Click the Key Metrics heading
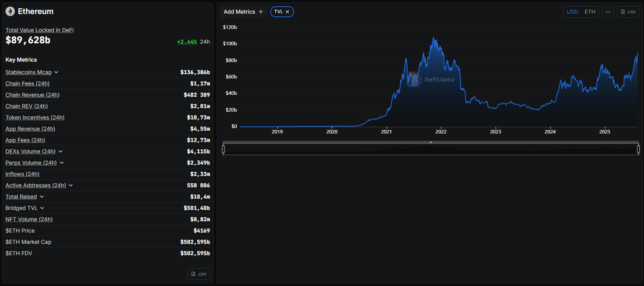The height and width of the screenshot is (286, 644). tap(21, 60)
